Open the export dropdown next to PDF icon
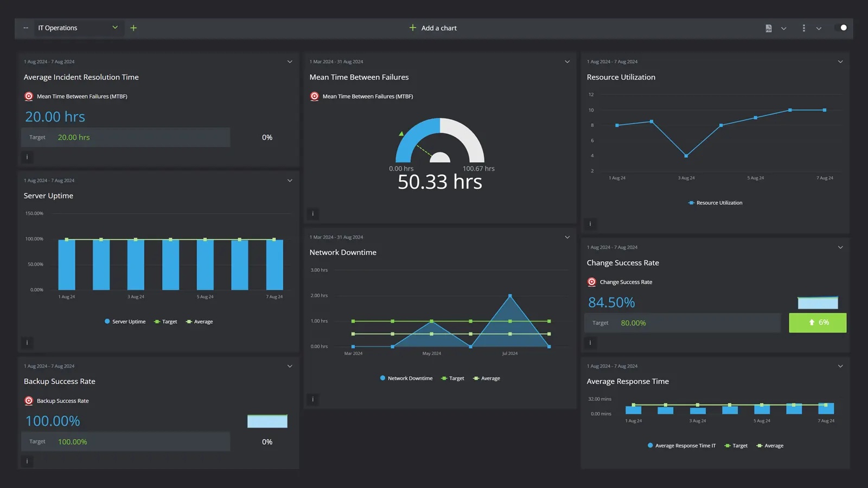Image resolution: width=868 pixels, height=488 pixels. pyautogui.click(x=783, y=28)
